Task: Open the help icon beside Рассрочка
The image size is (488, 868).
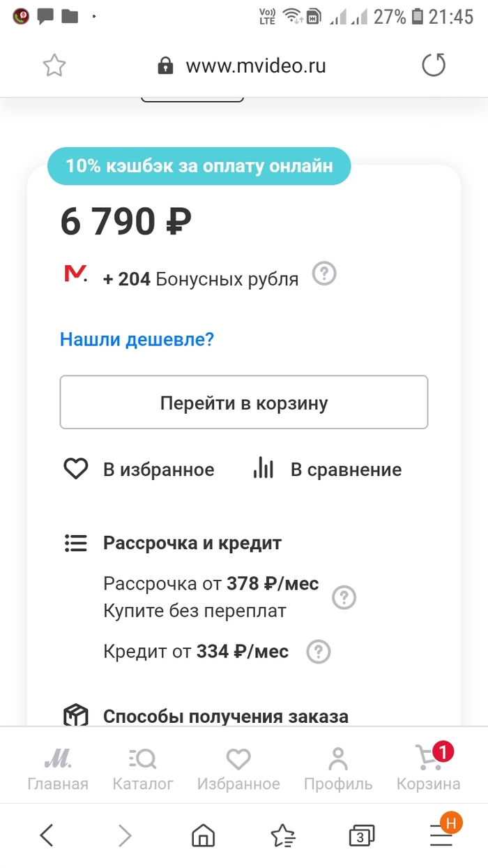Action: [344, 597]
